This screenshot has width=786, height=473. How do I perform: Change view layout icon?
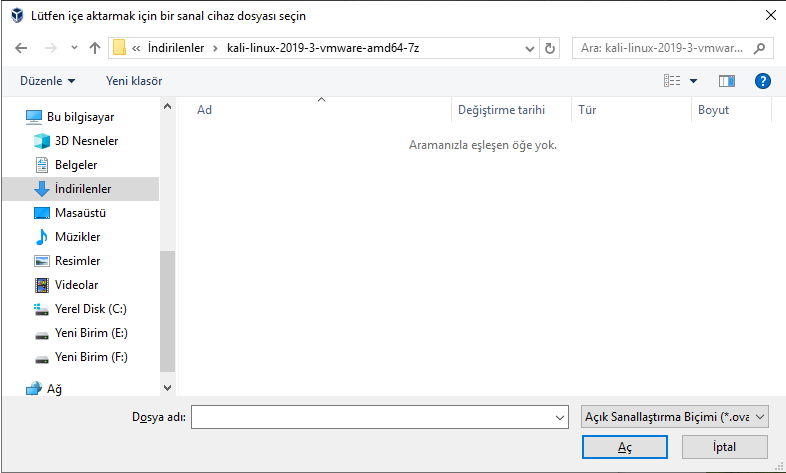click(x=672, y=81)
